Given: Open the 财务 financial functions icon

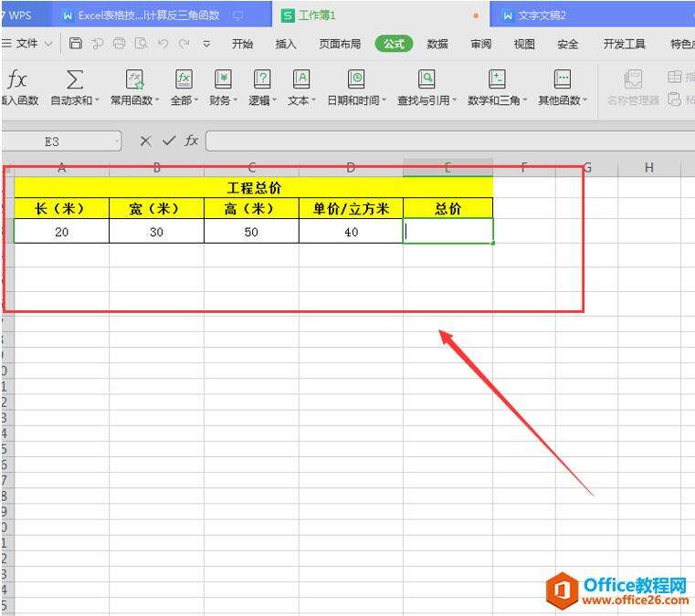Looking at the screenshot, I should [x=223, y=79].
